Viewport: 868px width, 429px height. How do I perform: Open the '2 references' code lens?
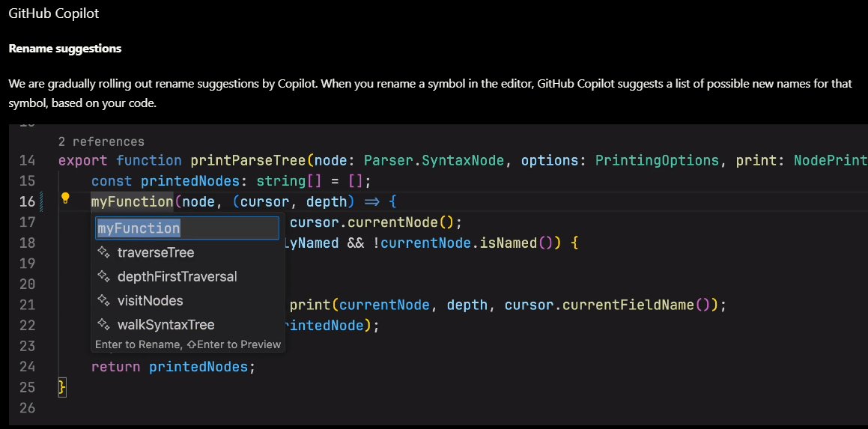tap(101, 142)
